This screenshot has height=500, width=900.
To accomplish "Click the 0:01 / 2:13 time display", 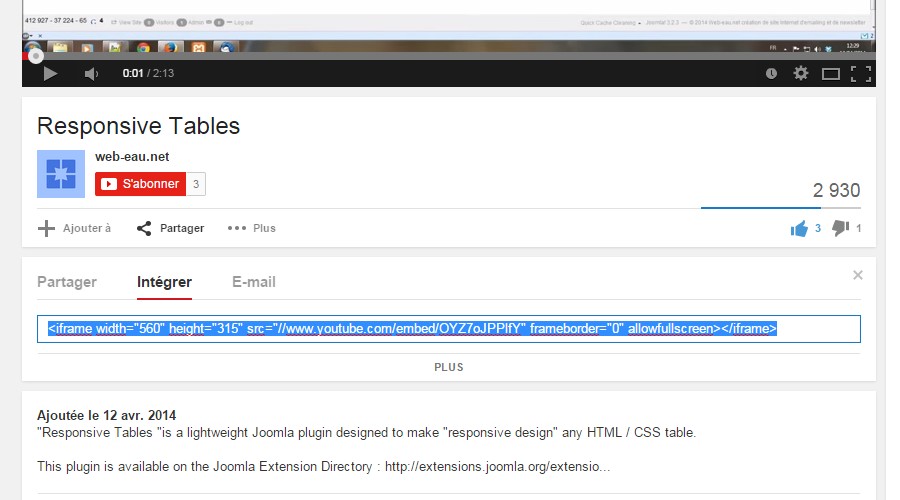I will [148, 73].
